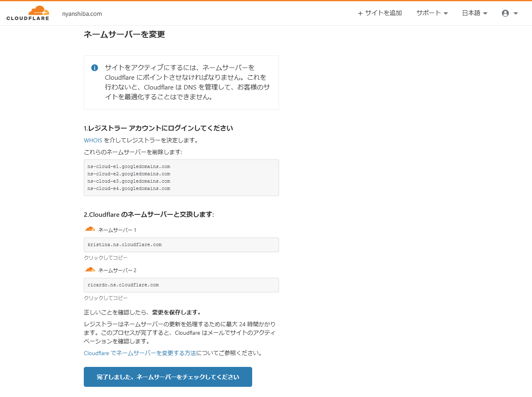Screen dimensions: 532x397
Task: Open サイトを追加 in the top bar
Action: point(383,13)
